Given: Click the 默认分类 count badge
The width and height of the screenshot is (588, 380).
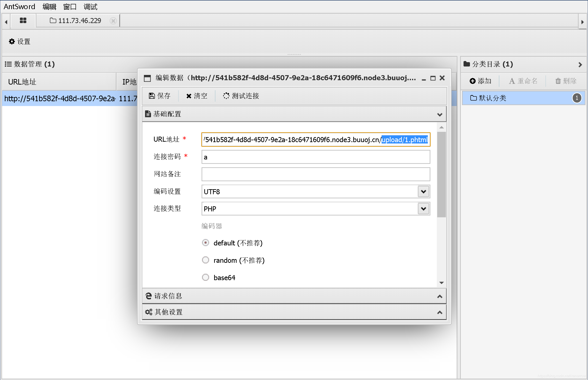Looking at the screenshot, I should point(577,98).
